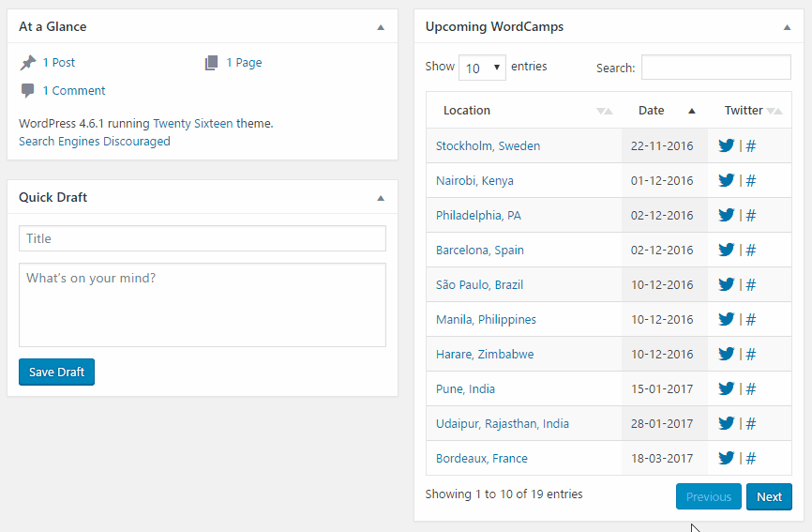Open the 1 Post link
This screenshot has width=812, height=532.
point(58,63)
